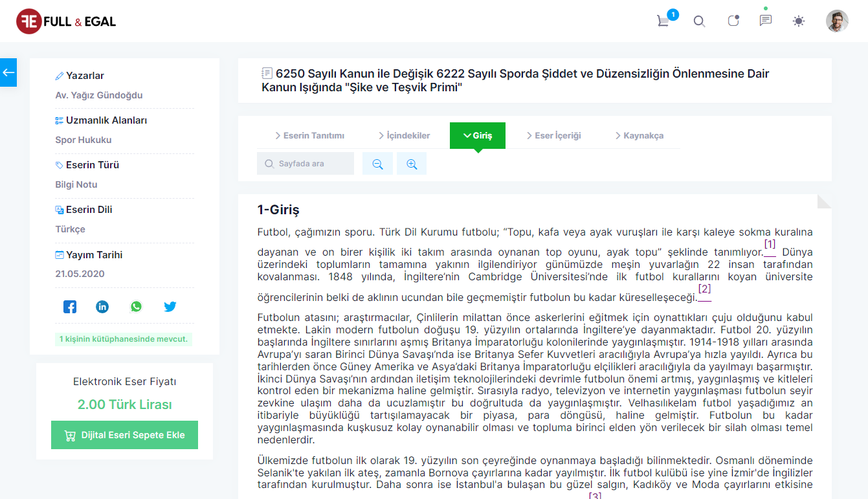Share on LinkedIn
The width and height of the screenshot is (868, 499).
[102, 307]
